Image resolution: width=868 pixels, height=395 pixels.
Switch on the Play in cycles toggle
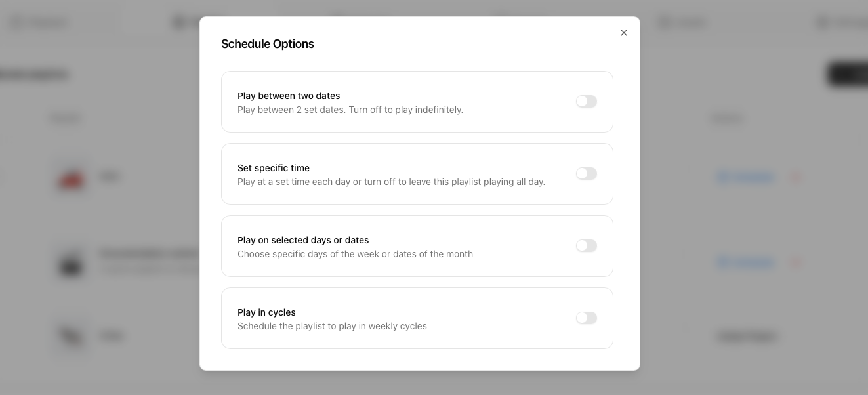click(x=586, y=318)
